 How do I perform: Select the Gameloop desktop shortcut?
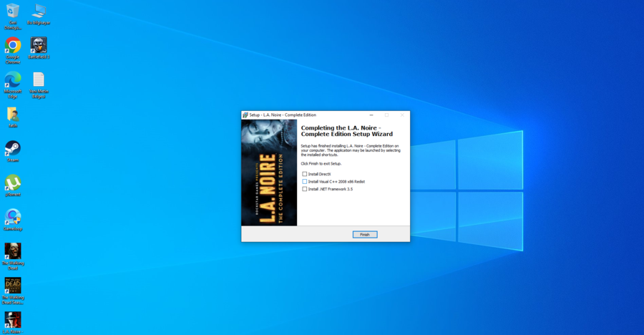click(13, 220)
